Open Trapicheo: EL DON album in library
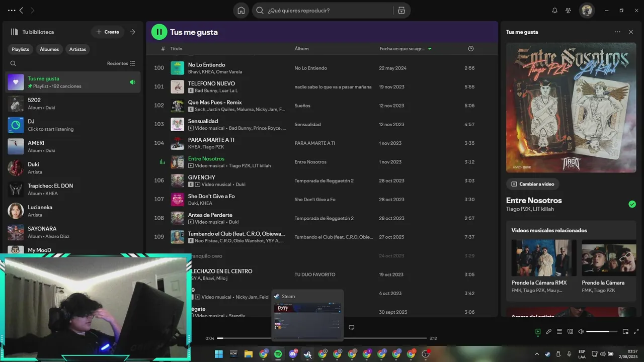 (73, 189)
